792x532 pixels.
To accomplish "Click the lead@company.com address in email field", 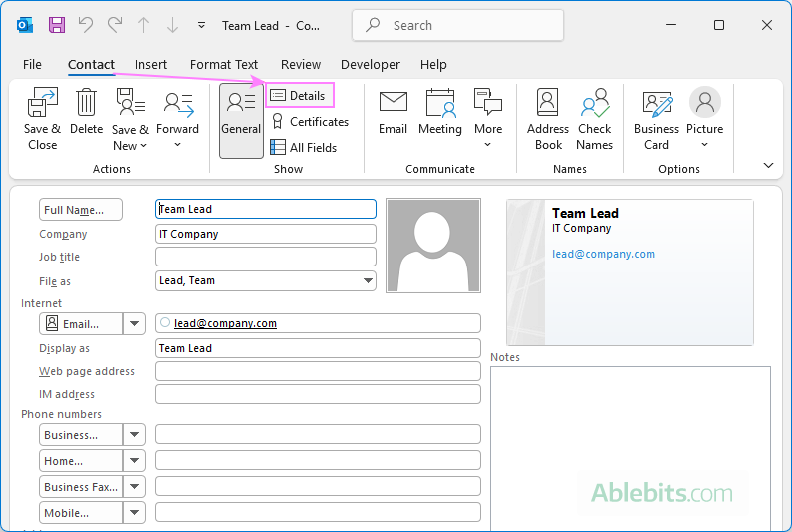I will point(225,323).
